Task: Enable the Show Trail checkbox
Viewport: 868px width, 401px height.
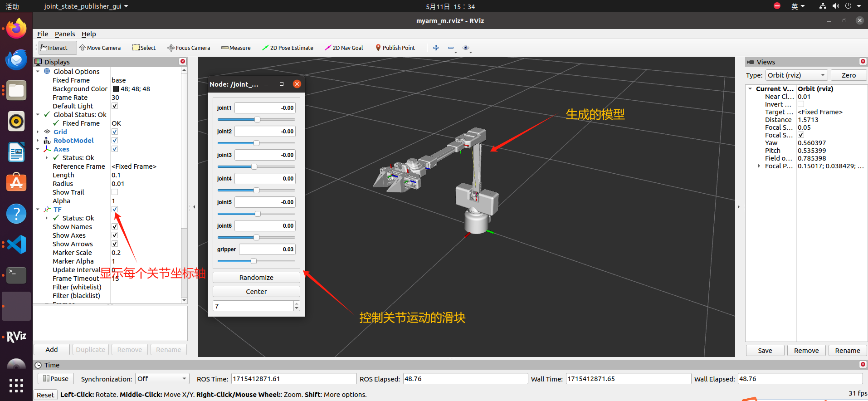Action: coord(115,192)
